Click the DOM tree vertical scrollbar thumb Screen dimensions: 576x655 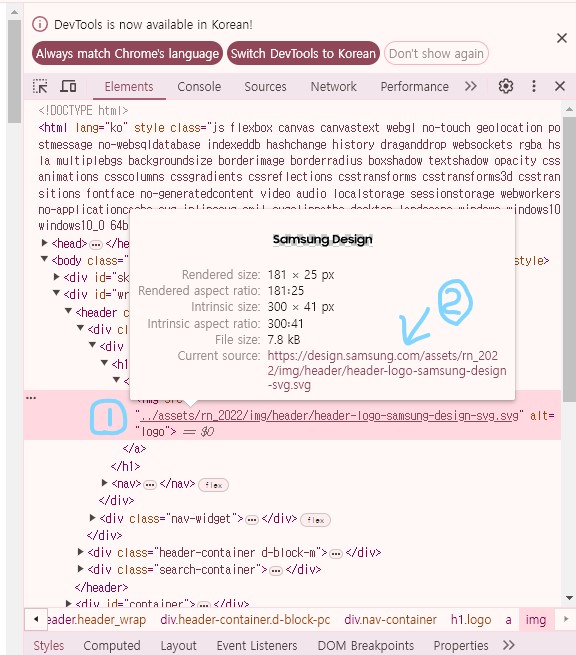[x=569, y=260]
